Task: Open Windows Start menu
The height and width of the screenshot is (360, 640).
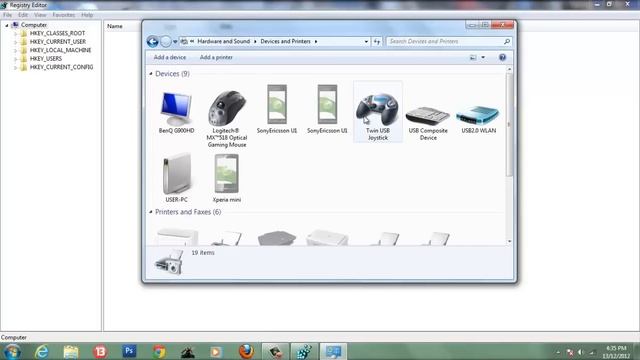Action: tap(12, 351)
